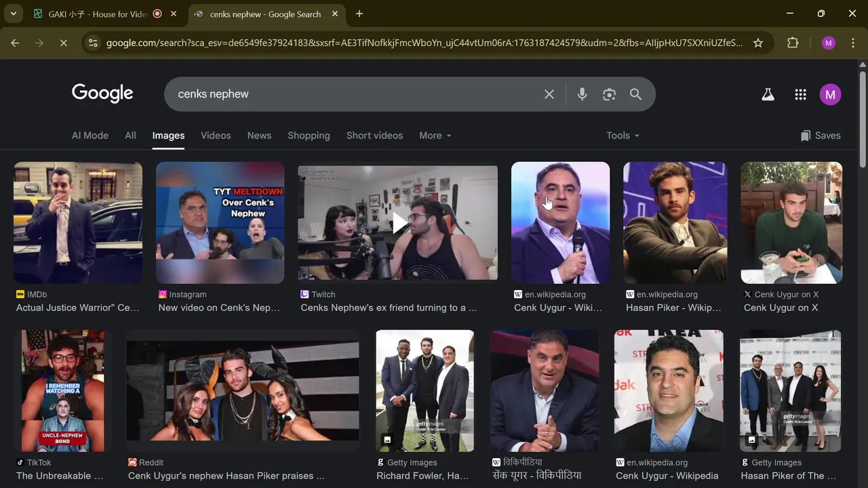Open second-row en.wikipedia.org Cenk Uygur image

(x=669, y=390)
